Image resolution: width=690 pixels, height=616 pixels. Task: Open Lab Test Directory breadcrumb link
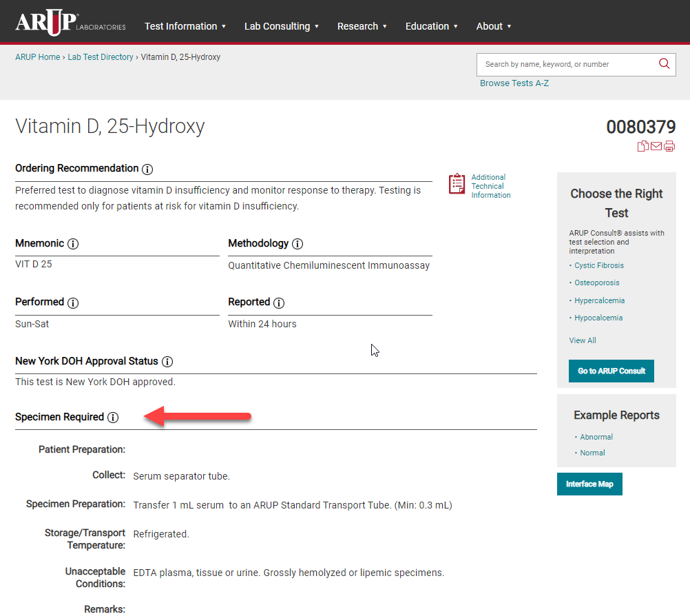coord(101,57)
